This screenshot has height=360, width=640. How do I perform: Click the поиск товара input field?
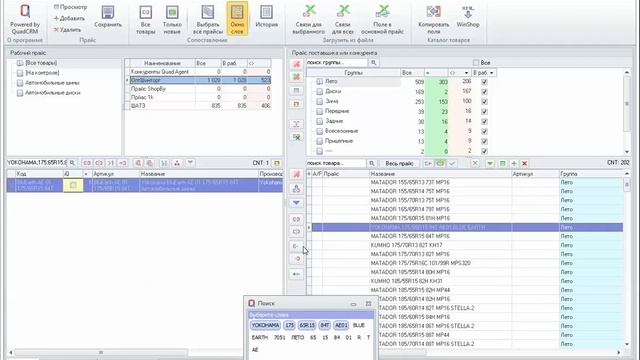click(336, 163)
